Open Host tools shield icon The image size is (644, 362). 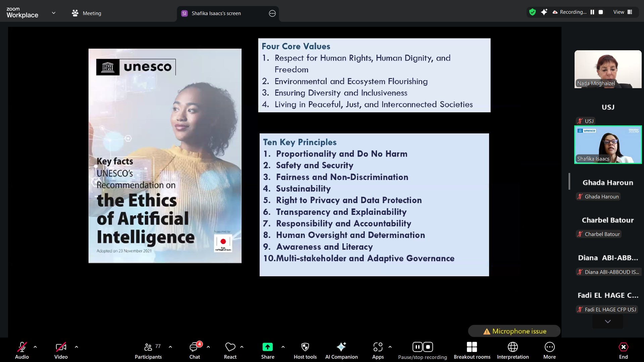click(305, 350)
